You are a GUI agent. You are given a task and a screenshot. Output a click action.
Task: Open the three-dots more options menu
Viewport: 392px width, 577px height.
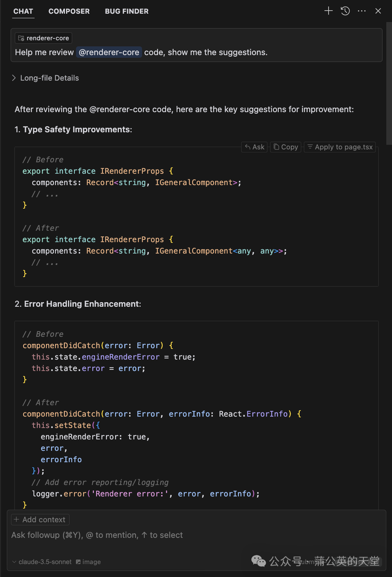pyautogui.click(x=362, y=11)
